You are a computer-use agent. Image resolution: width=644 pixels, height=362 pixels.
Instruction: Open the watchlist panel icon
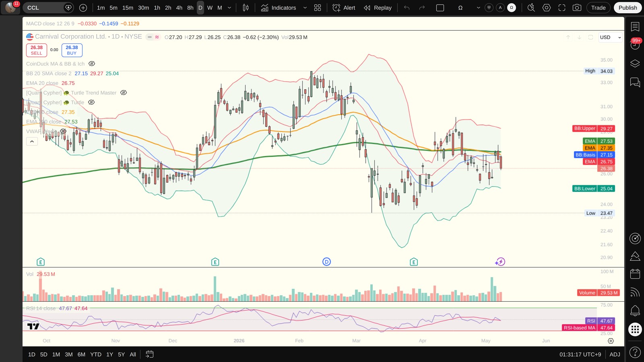tap(635, 27)
